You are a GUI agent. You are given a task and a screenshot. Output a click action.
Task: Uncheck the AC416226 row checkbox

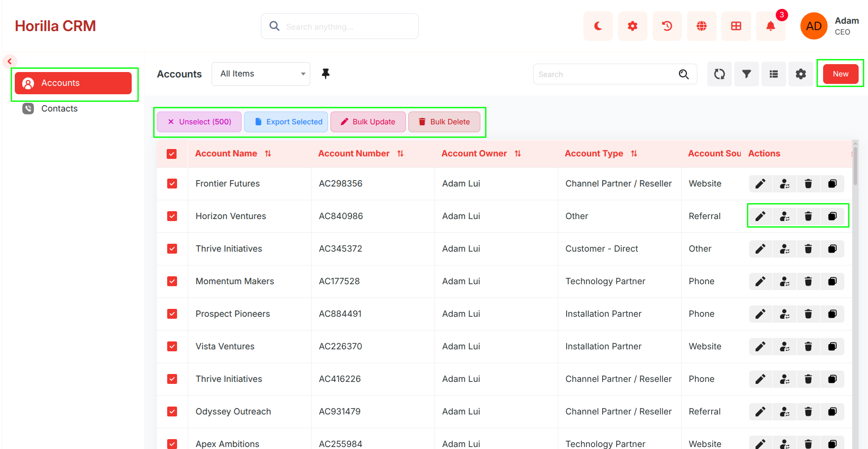pyautogui.click(x=172, y=379)
